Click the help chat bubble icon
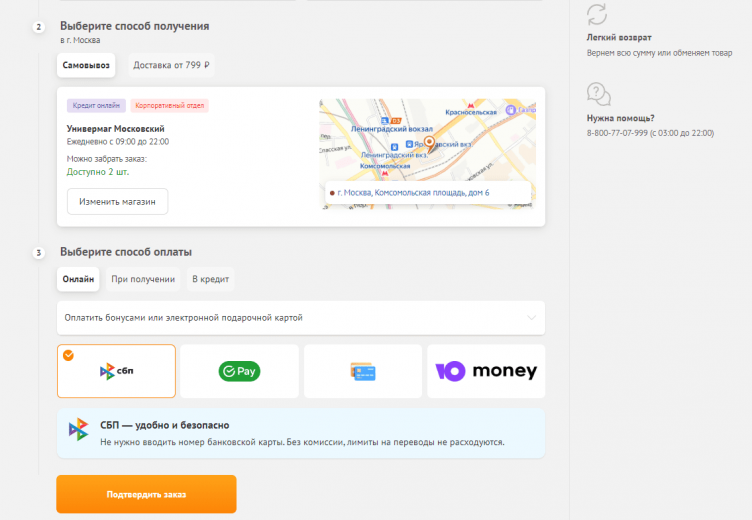The width and height of the screenshot is (752, 520). (598, 95)
